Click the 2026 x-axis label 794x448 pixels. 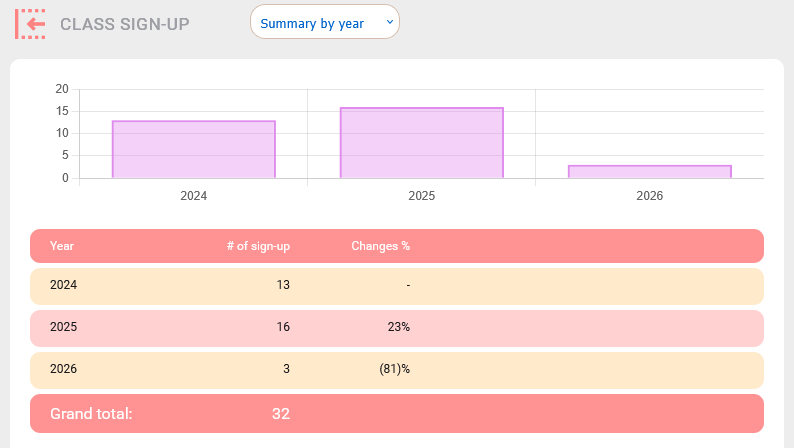[x=650, y=196]
